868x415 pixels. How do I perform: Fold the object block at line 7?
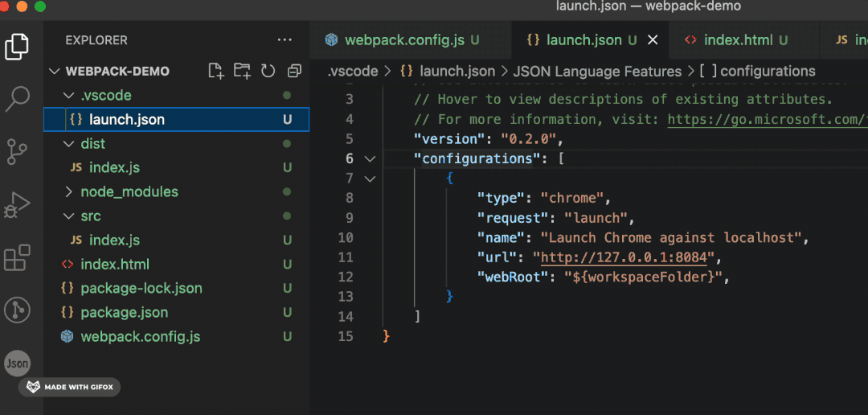pyautogui.click(x=370, y=179)
